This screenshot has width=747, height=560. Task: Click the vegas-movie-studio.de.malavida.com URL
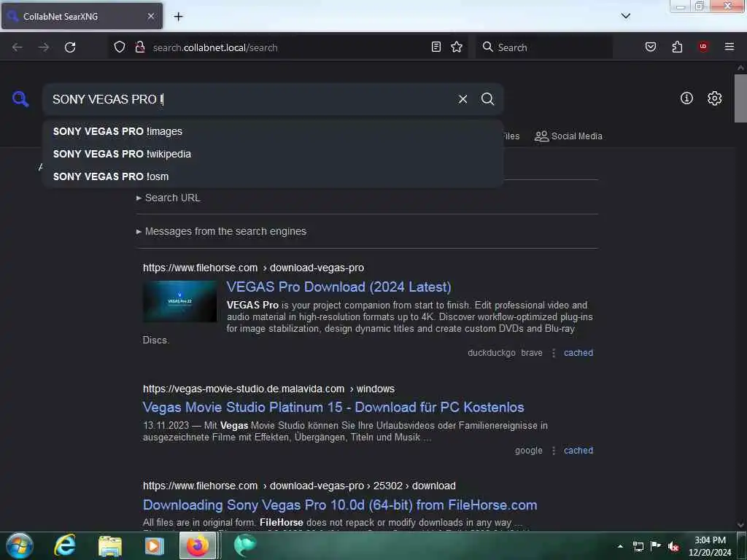coord(268,389)
